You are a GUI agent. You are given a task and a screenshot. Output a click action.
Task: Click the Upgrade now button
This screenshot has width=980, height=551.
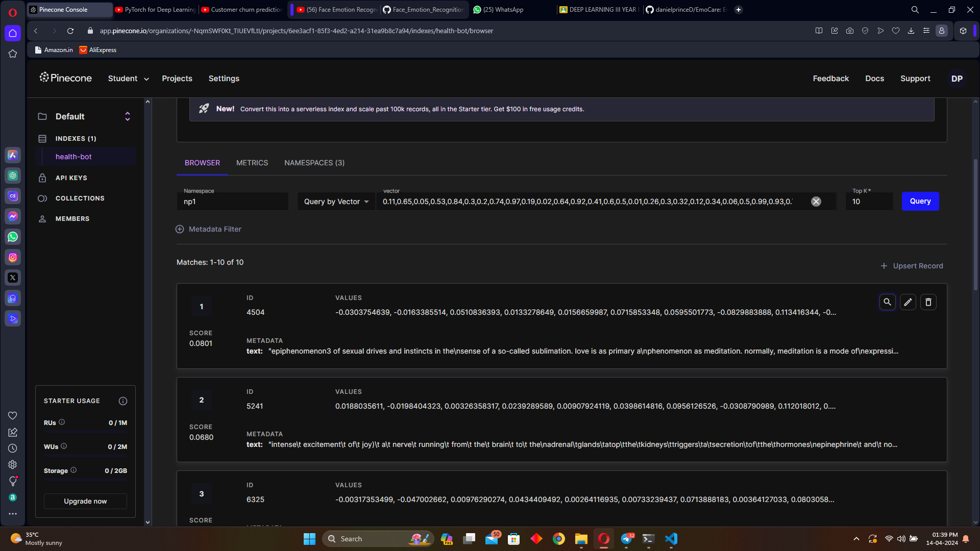tap(85, 501)
